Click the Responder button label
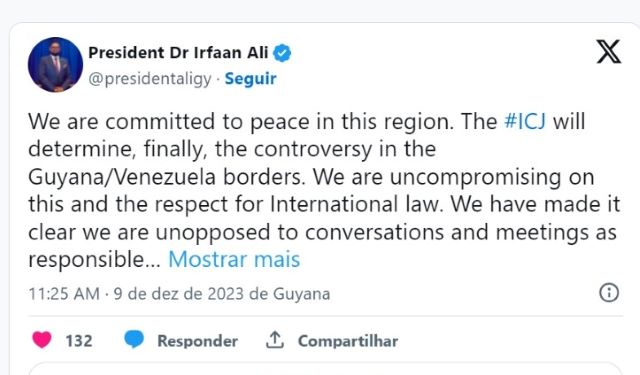The image size is (640, 375). (x=198, y=341)
